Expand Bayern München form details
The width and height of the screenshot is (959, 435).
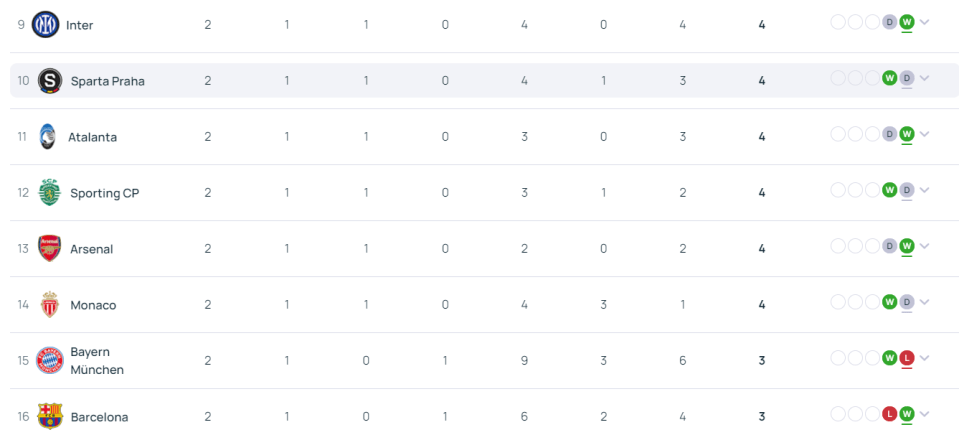click(924, 358)
